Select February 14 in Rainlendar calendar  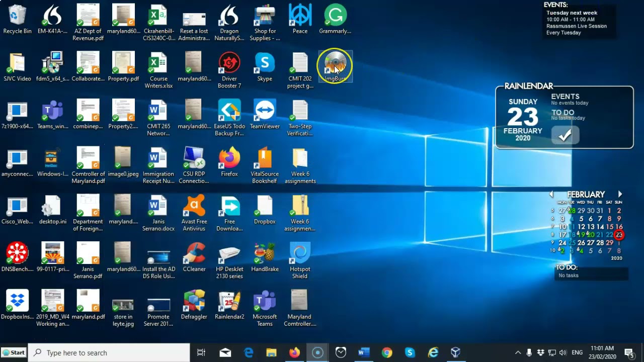600,227
